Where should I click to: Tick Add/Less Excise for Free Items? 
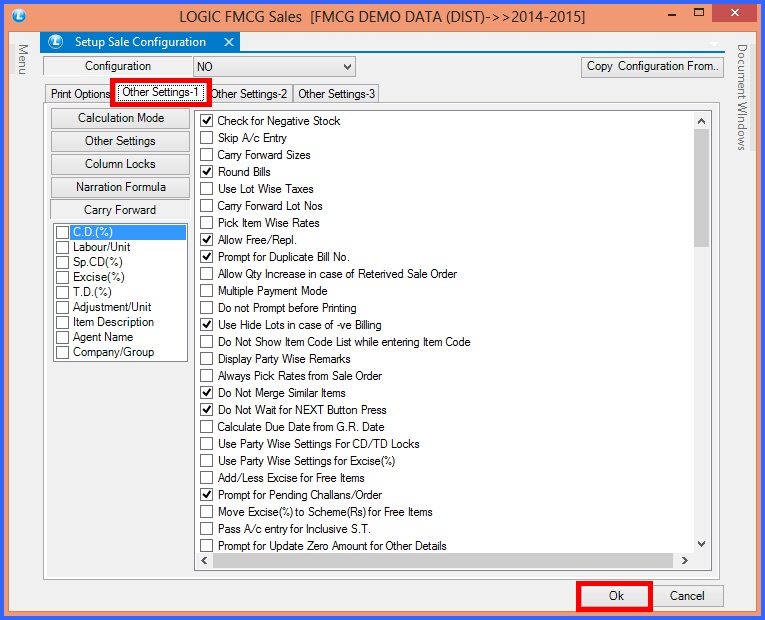[207, 478]
